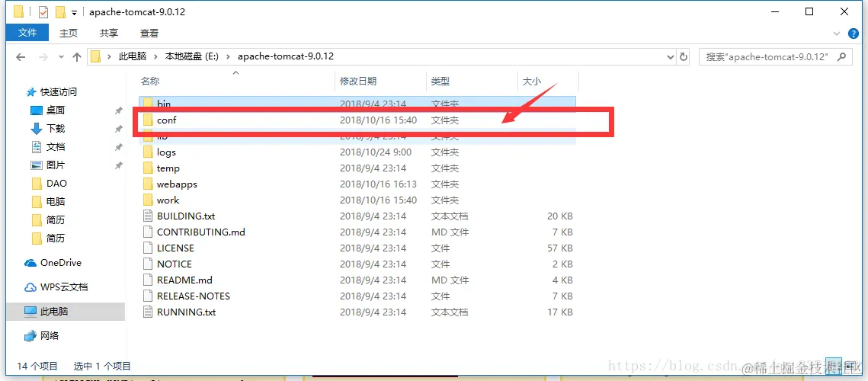Image resolution: width=868 pixels, height=381 pixels.
Task: Switch to the 共享 ribbon tab
Action: point(109,34)
